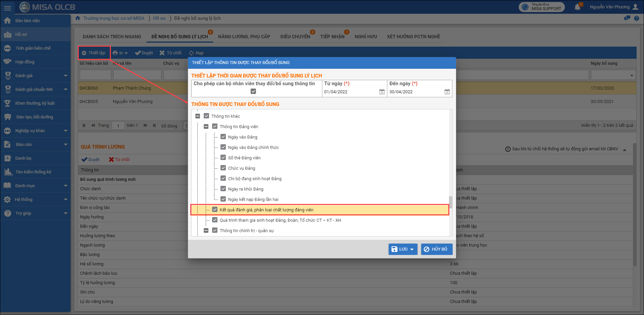Click the help question mark icon
This screenshot has height=315, width=644.
636,18
